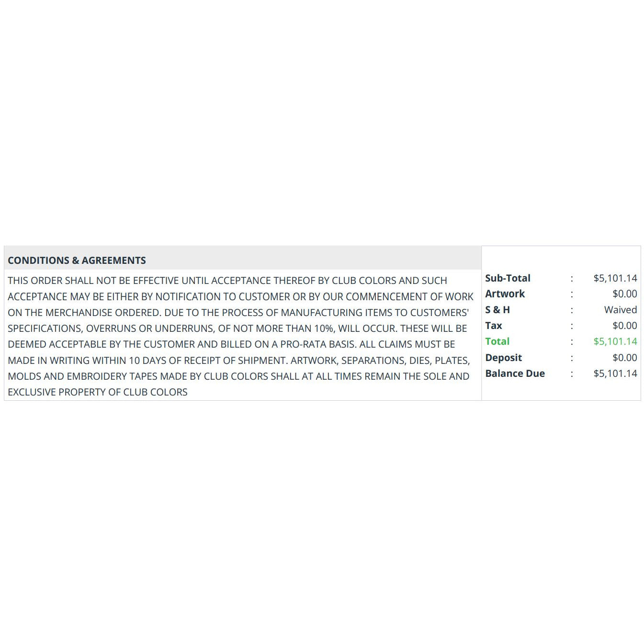Click the green Total label
The height and width of the screenshot is (644, 644).
(x=497, y=341)
